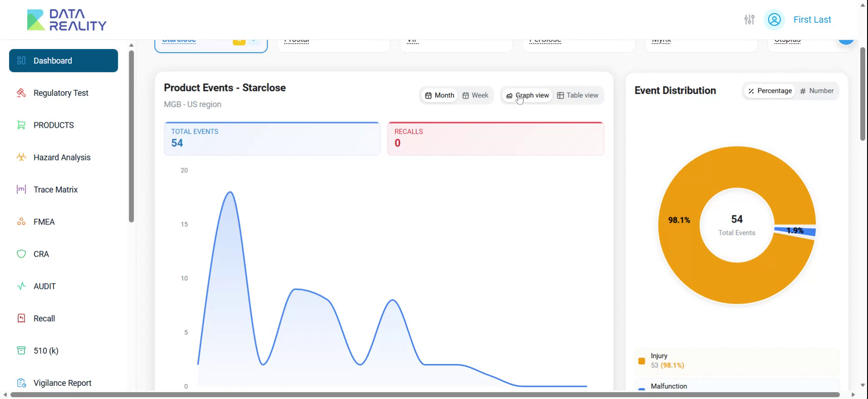Click the First Last username link

point(812,20)
